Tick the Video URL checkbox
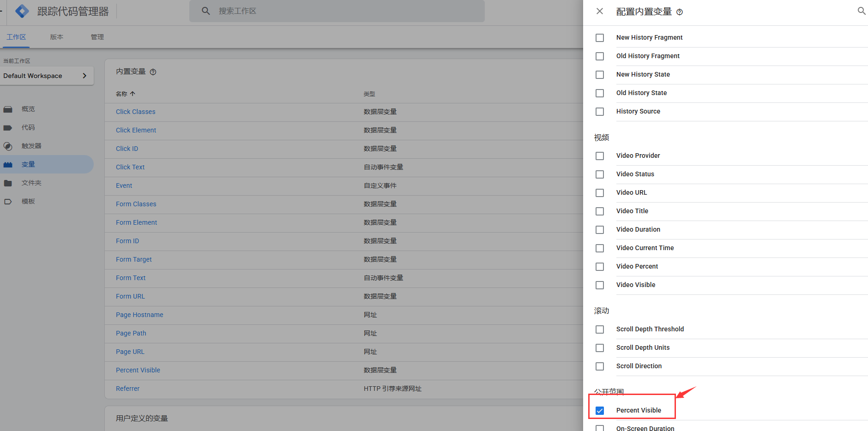This screenshot has width=868, height=431. 600,193
